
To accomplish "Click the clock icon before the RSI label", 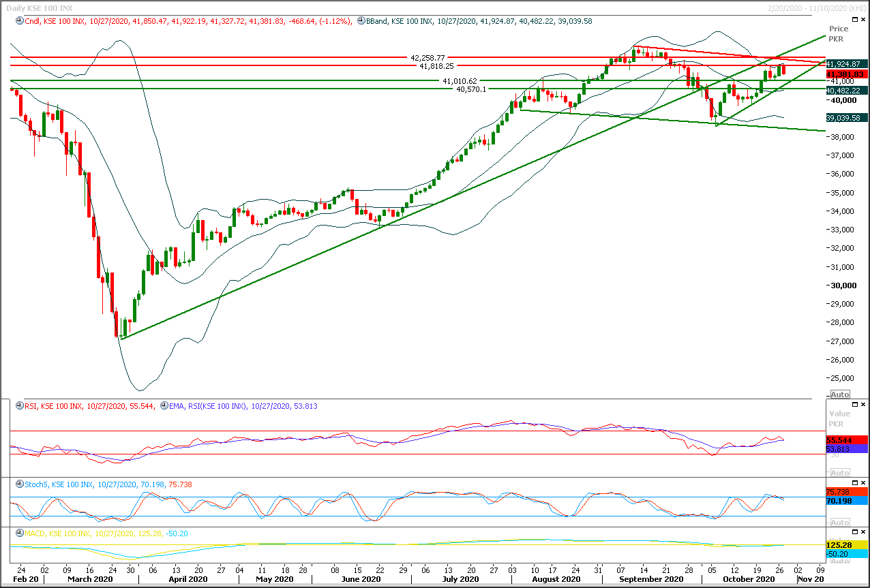I will [x=19, y=406].
